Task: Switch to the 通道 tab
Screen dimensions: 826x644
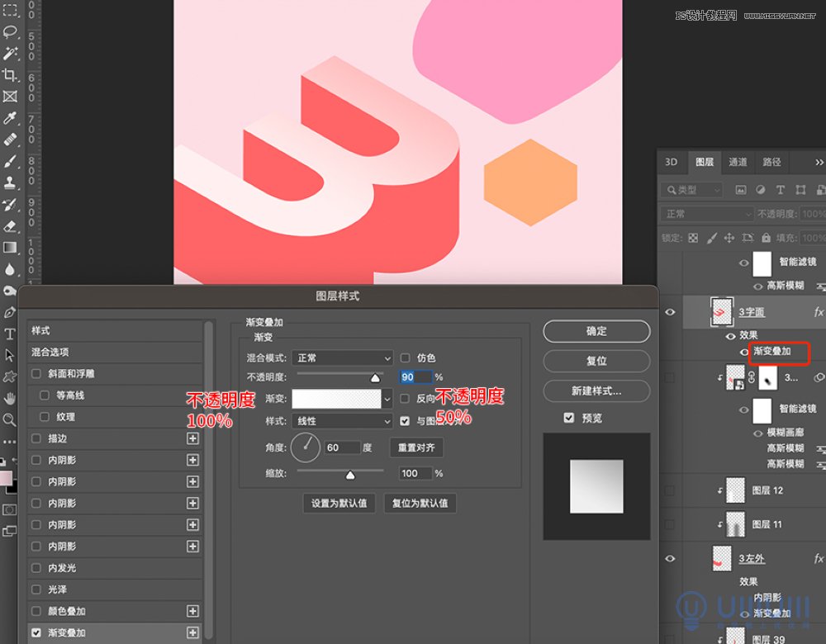Action: pos(738,162)
